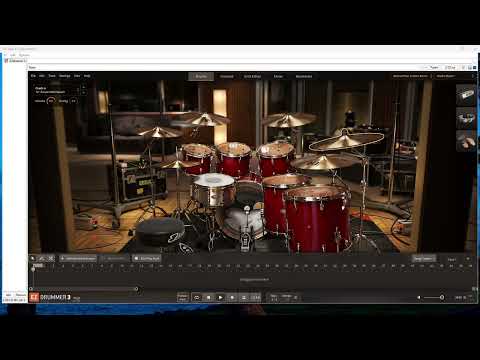Viewport: 480px width, 360px height.
Task: Switch to the Grooves tab
Action: 227,76
